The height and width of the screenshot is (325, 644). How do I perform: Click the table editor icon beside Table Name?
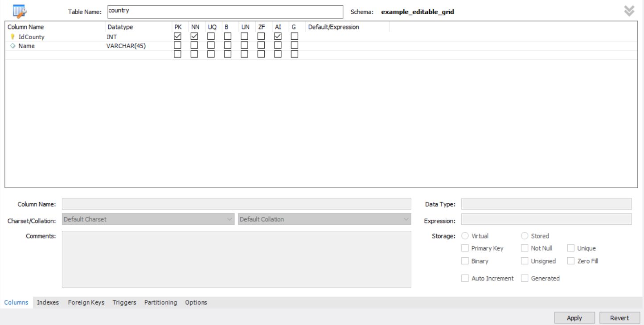coord(19,10)
